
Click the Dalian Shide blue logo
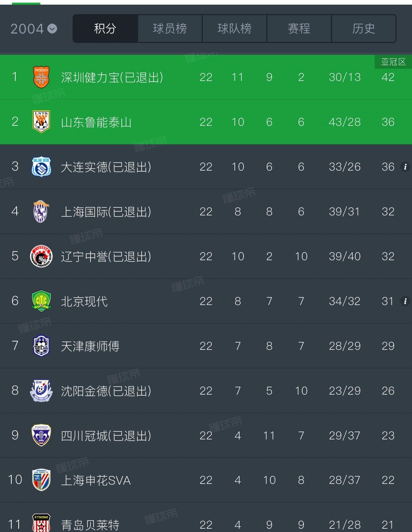click(41, 167)
